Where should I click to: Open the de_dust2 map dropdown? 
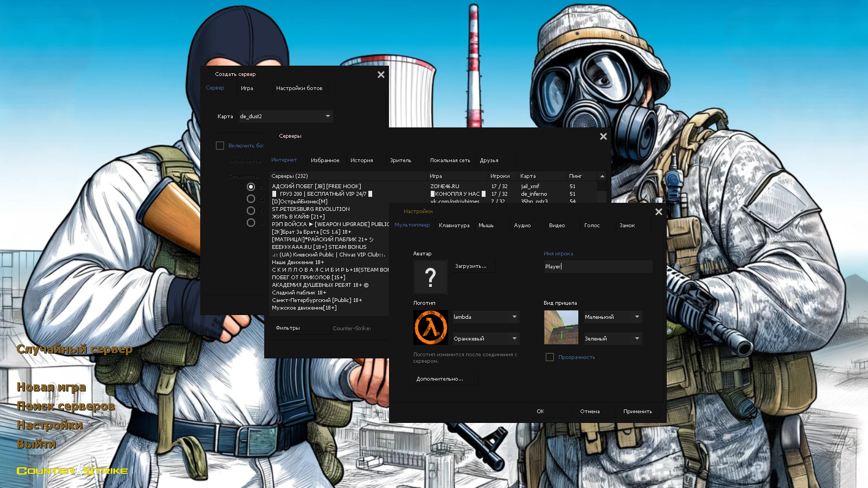click(x=286, y=117)
